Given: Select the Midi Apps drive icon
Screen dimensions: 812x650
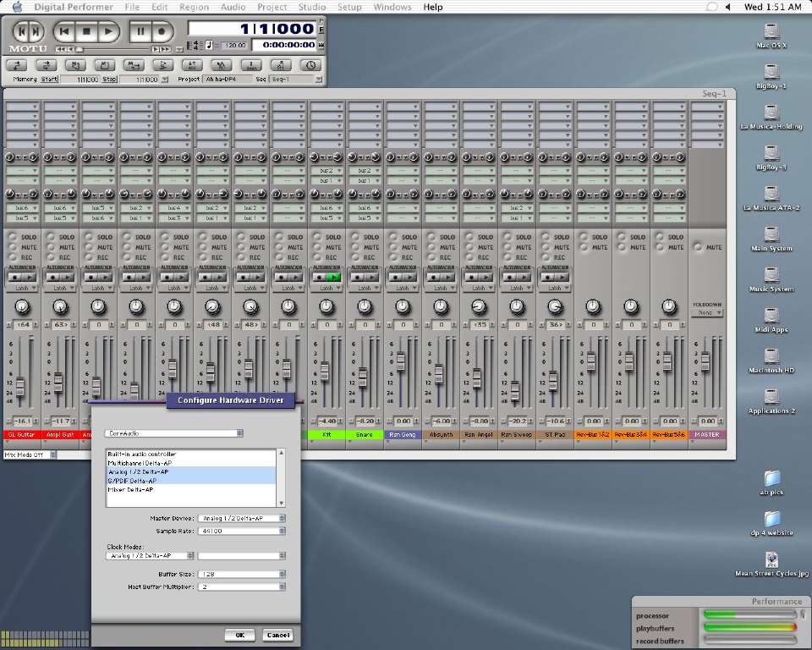Looking at the screenshot, I should (771, 315).
